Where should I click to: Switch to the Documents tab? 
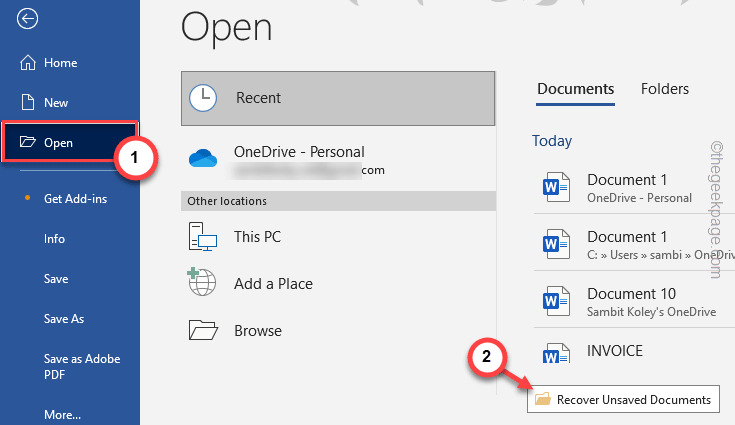pyautogui.click(x=575, y=89)
